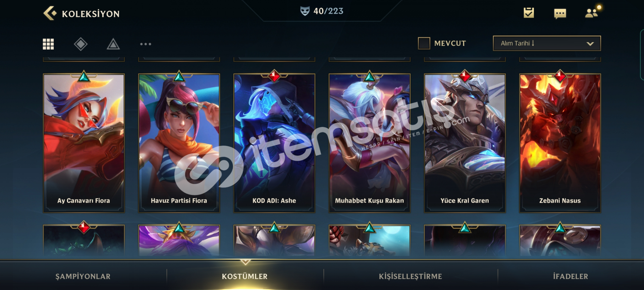The image size is (644, 290).
Task: Select the KOSTÜMLER tab
Action: click(x=245, y=276)
